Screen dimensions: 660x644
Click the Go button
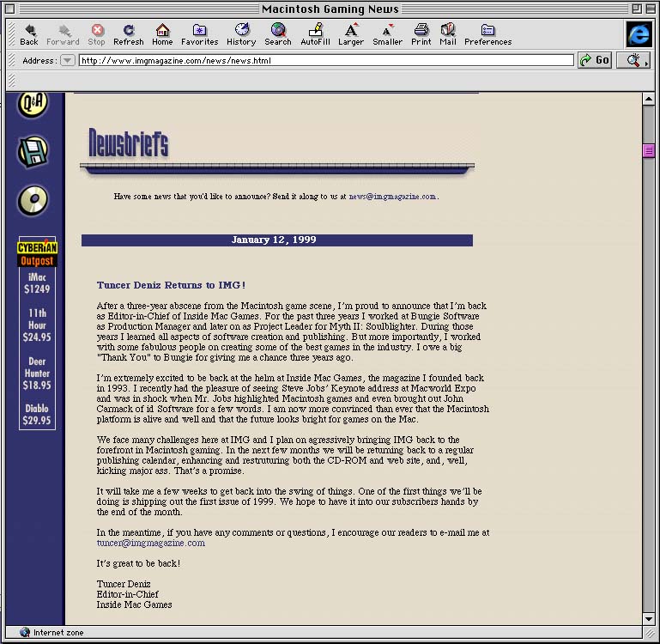coord(595,60)
